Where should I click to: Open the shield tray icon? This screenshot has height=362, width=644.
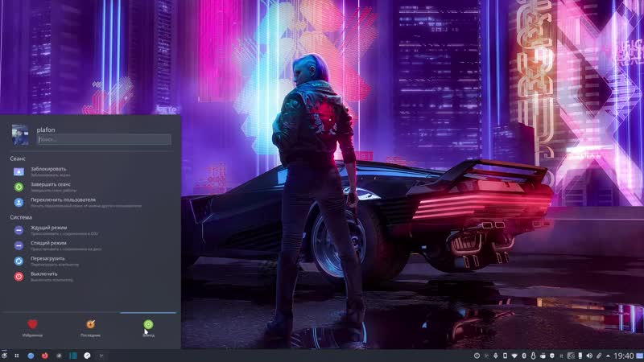tap(552, 356)
